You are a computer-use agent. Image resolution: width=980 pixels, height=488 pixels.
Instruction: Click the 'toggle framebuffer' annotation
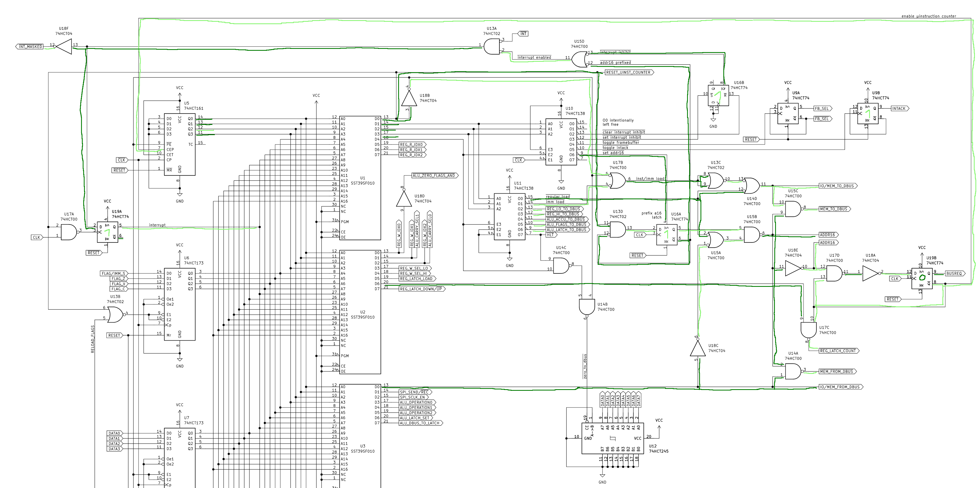(x=620, y=142)
